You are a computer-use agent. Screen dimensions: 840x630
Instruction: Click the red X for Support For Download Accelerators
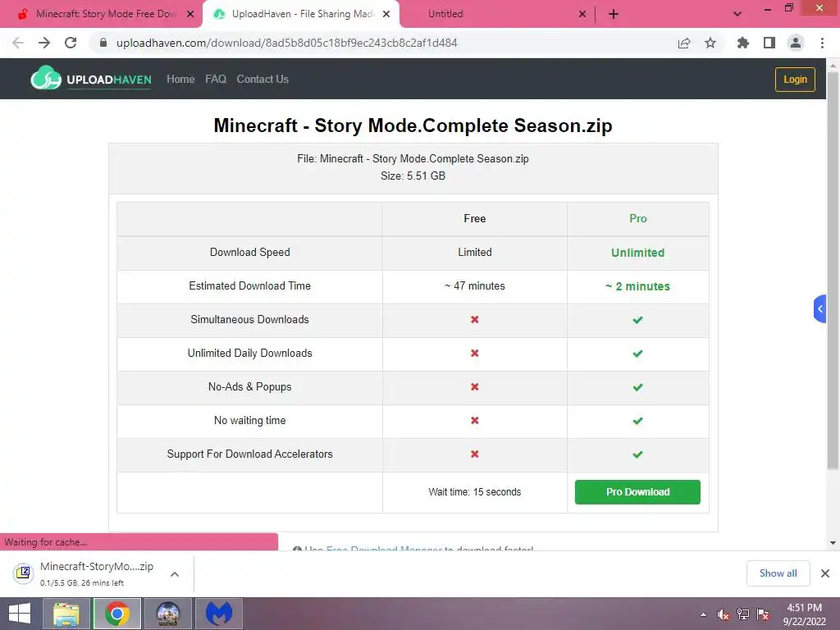pos(475,454)
